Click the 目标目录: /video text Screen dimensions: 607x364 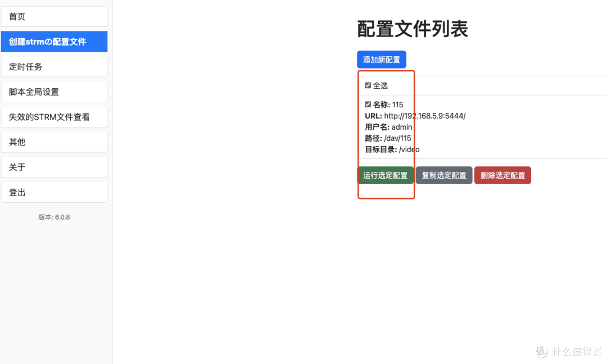[x=392, y=149]
